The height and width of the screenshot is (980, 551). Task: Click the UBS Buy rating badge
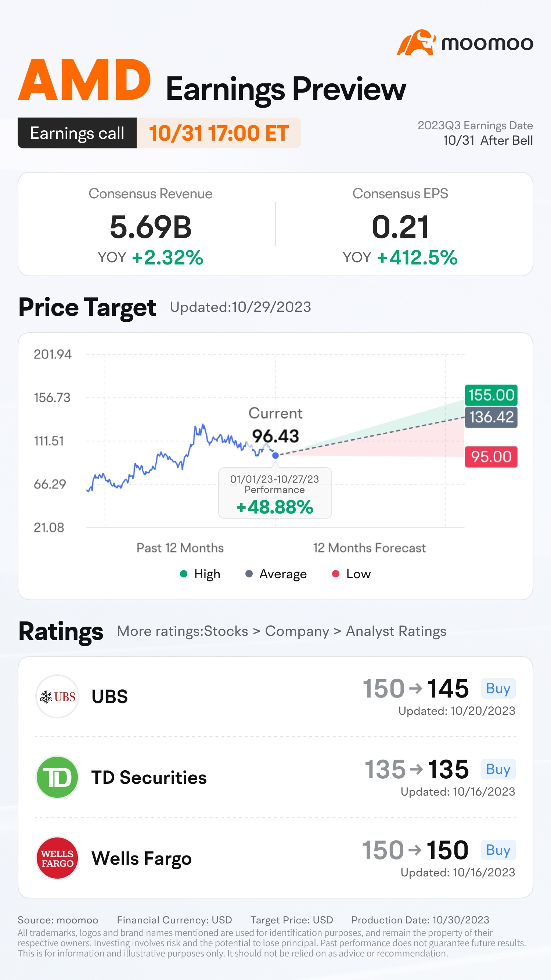[498, 688]
